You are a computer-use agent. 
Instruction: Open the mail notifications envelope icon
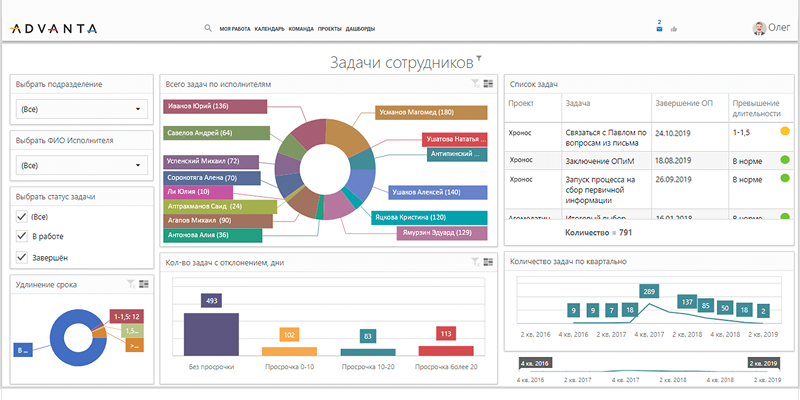pyautogui.click(x=659, y=29)
